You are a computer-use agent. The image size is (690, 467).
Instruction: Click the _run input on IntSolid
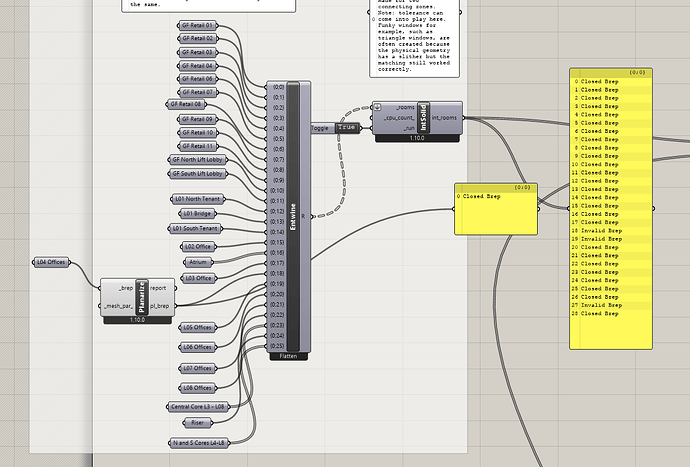click(x=409, y=129)
